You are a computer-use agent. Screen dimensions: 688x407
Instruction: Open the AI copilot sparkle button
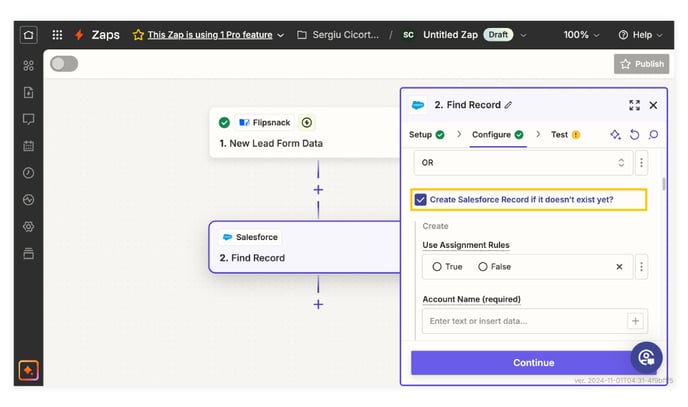point(29,371)
